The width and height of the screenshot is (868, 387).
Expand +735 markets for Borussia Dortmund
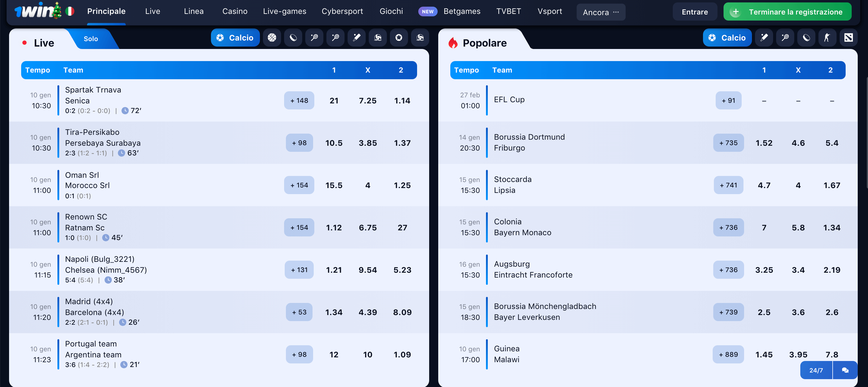pos(728,143)
